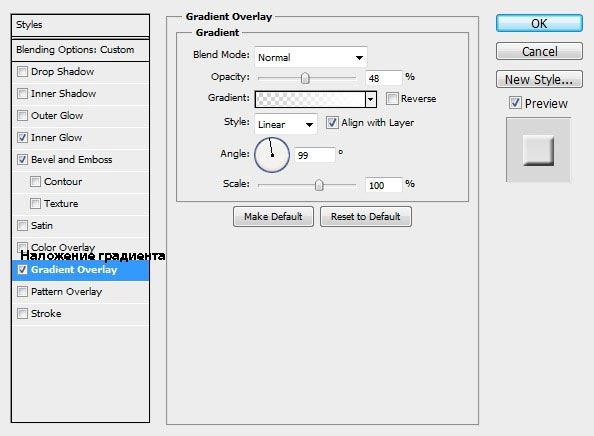Open the Style Linear dropdown
The height and width of the screenshot is (436, 594).
coord(286,124)
